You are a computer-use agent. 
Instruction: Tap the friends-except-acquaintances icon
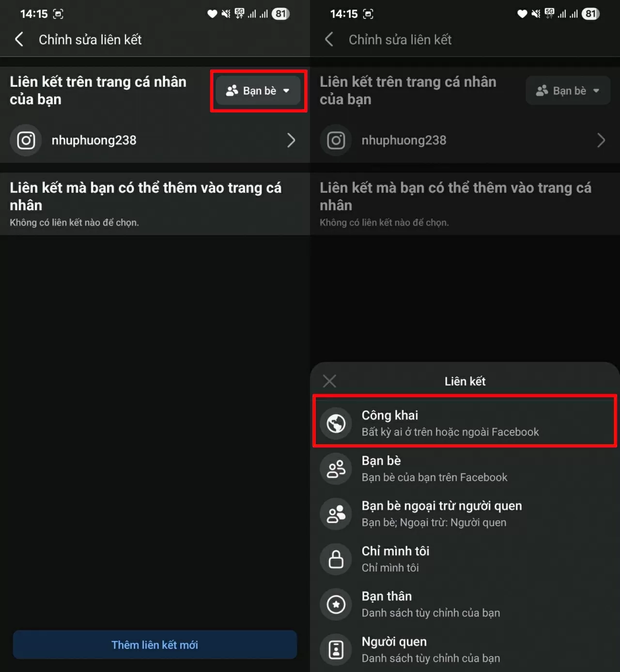pos(336,514)
